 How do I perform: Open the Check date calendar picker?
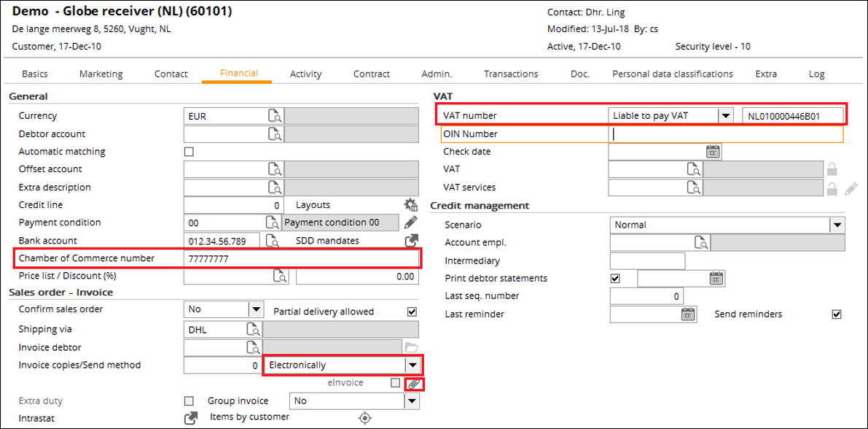[713, 151]
